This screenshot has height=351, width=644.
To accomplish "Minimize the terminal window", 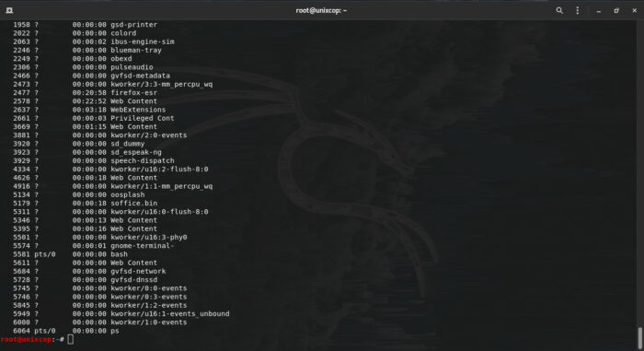I will point(599,11).
